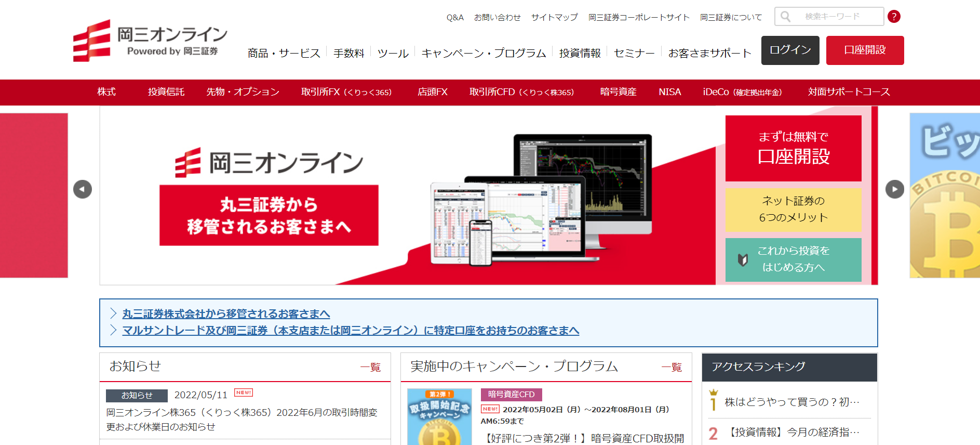Image resolution: width=980 pixels, height=445 pixels.
Task: Click これから投資をはじめる方へ green banner
Action: click(x=794, y=259)
